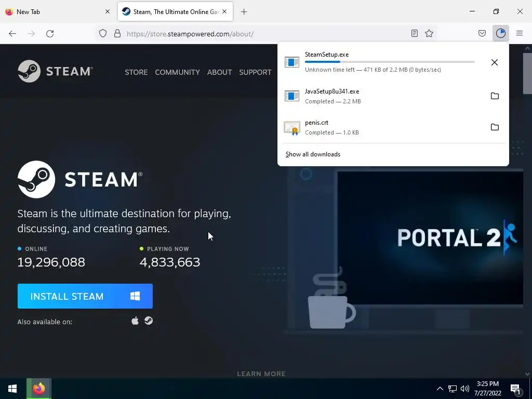Click Show all downloads

(x=313, y=154)
